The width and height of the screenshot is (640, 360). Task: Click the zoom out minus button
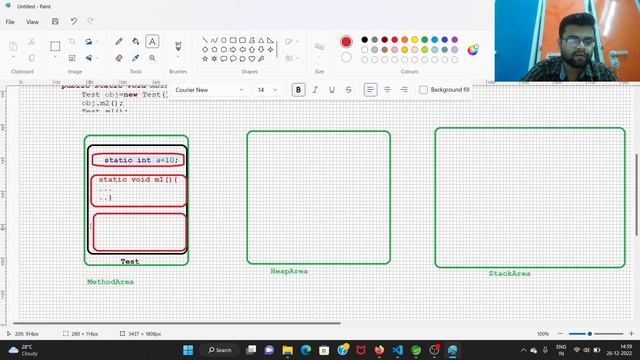tap(560, 334)
